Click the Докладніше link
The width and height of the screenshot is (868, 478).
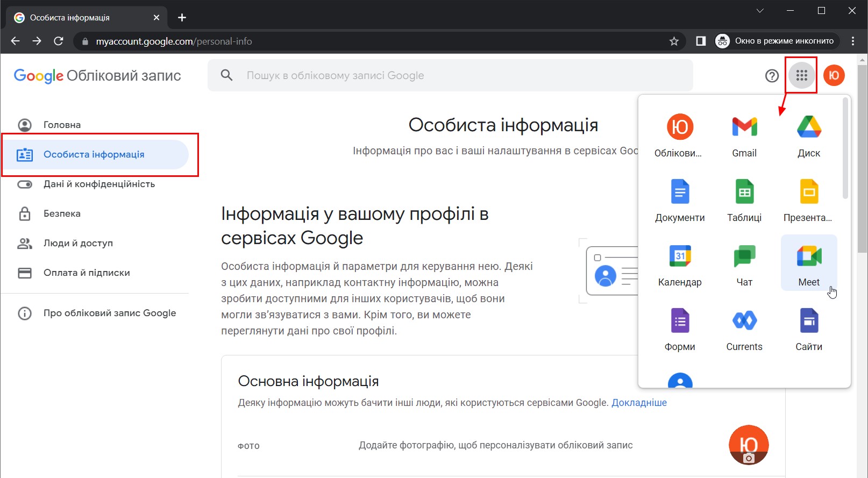(639, 403)
